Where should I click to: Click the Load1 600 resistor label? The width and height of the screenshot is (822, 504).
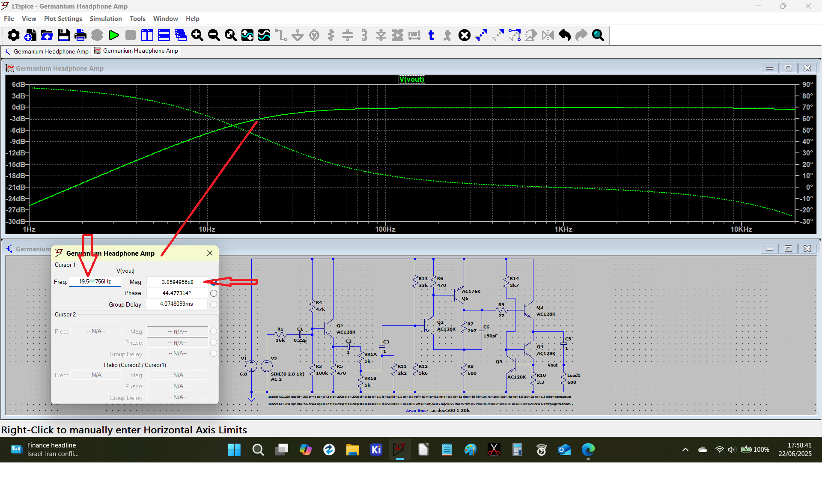tap(573, 379)
